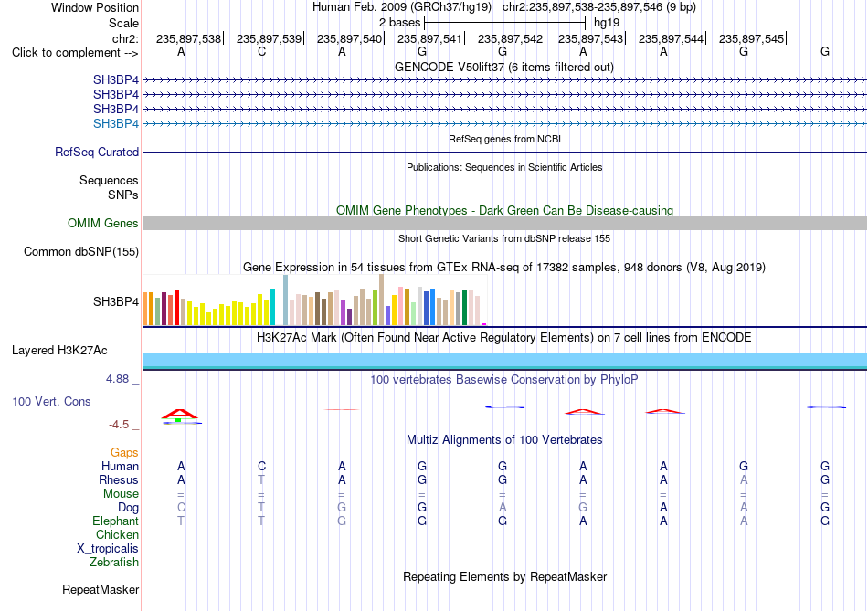This screenshot has height=611, width=868.
Task: Click the Common dbSNP(155) track label
Action: 80,251
